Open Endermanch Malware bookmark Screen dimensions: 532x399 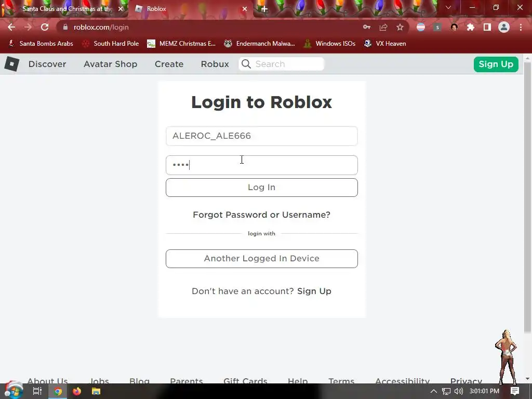260,44
